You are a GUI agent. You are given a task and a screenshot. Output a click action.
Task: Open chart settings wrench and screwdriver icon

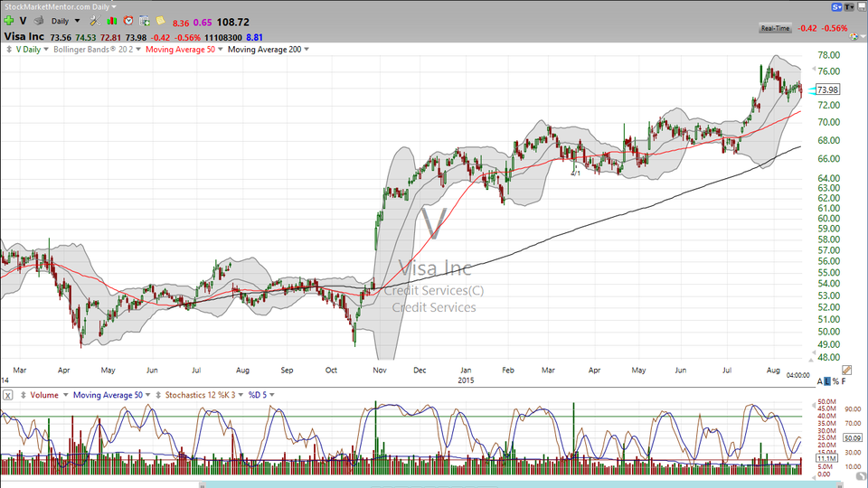[95, 21]
